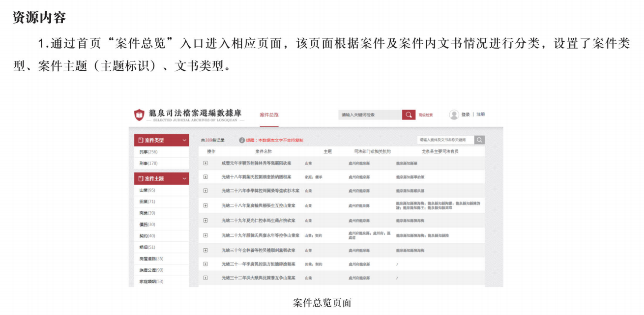
Task: Expand the 光緒三十二年洪大猷 case row plus icon
Action: (x=205, y=278)
